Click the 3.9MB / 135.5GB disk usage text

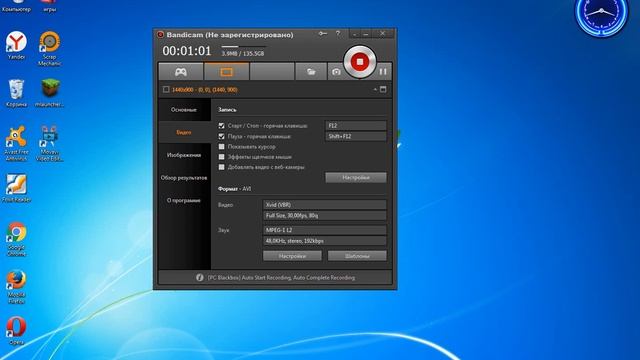[x=243, y=53]
